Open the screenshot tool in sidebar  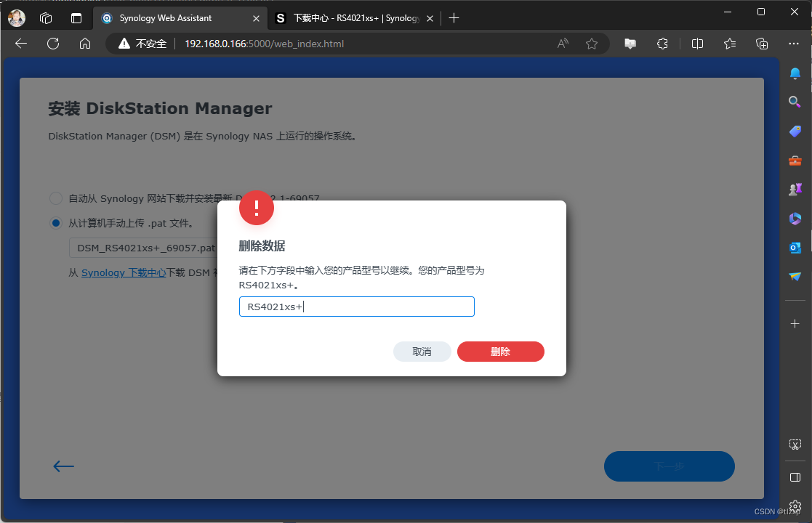[795, 445]
